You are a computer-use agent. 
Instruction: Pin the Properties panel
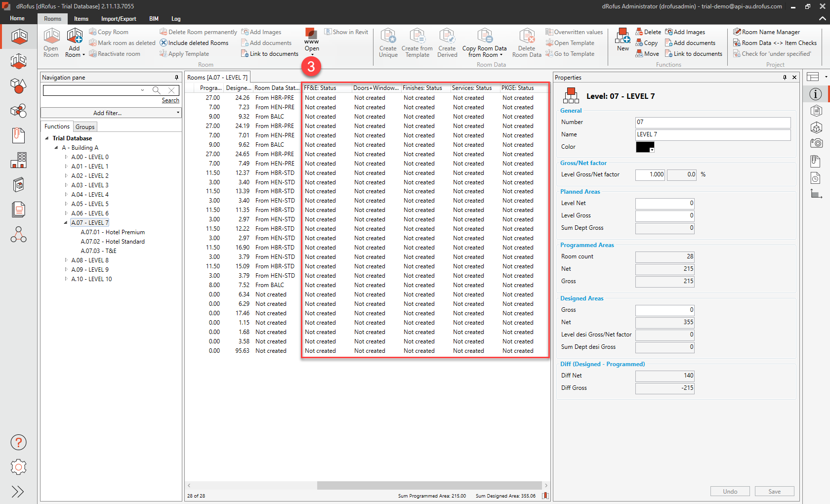point(784,77)
